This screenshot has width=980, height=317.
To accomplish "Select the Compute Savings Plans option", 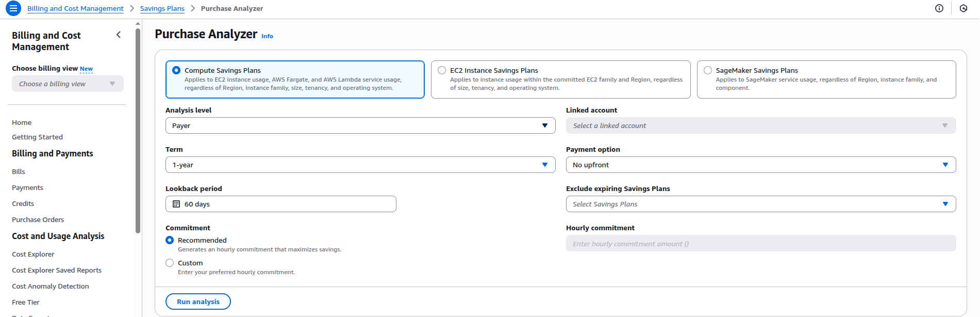I will coord(176,70).
